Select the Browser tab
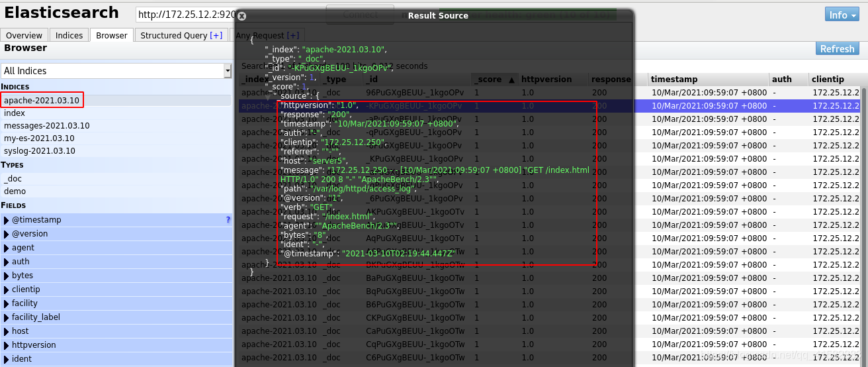 point(112,35)
